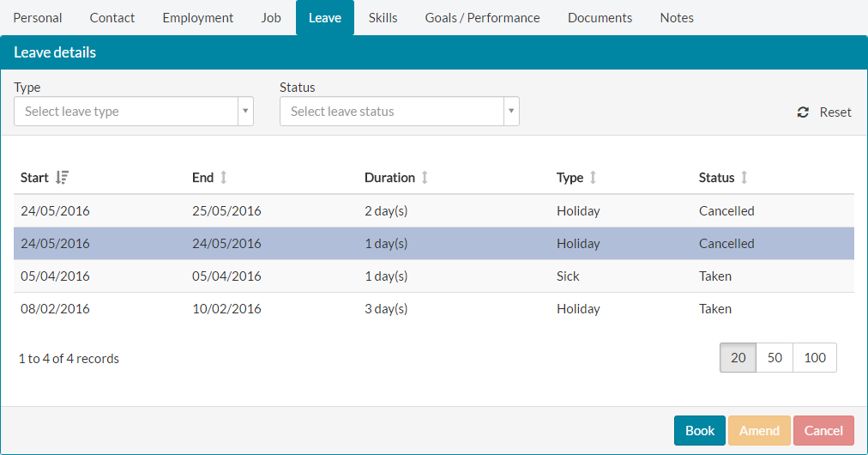The width and height of the screenshot is (868, 455).
Task: Open the Documents tab
Action: pos(600,18)
